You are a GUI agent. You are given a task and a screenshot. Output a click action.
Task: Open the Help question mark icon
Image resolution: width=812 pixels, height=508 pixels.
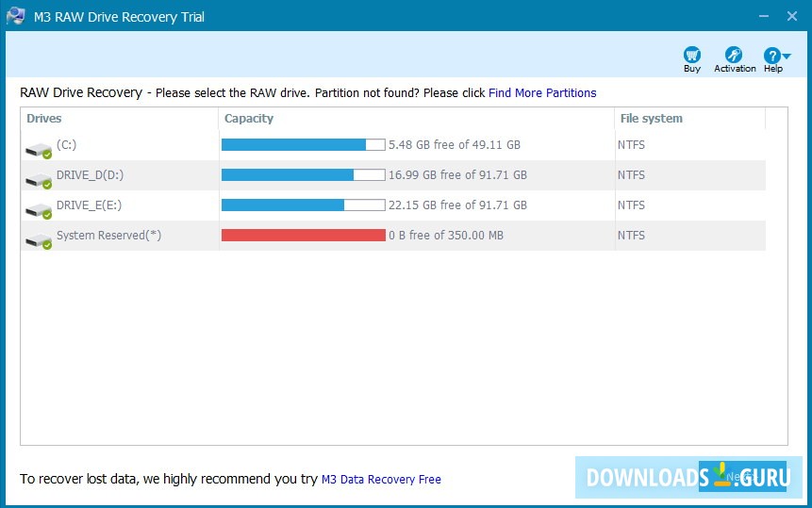771,56
